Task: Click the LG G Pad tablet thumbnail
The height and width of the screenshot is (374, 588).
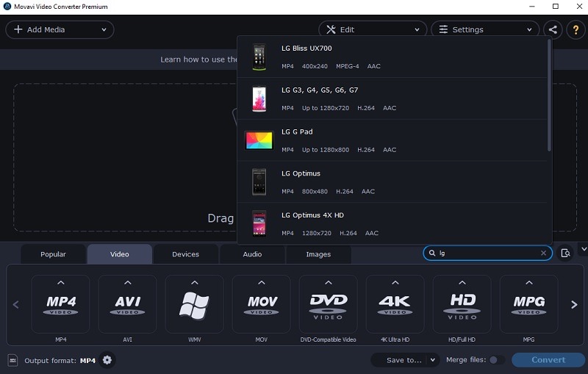Action: (259, 140)
